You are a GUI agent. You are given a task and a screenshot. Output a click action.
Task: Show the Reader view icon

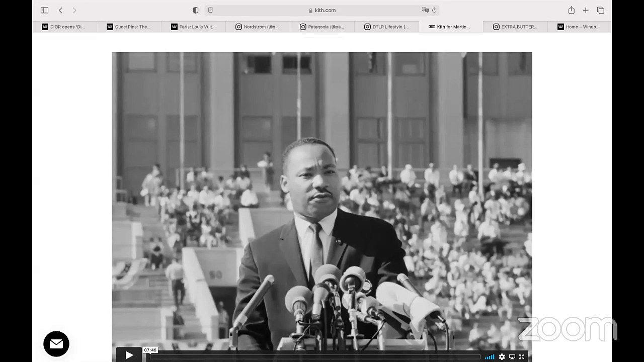210,10
